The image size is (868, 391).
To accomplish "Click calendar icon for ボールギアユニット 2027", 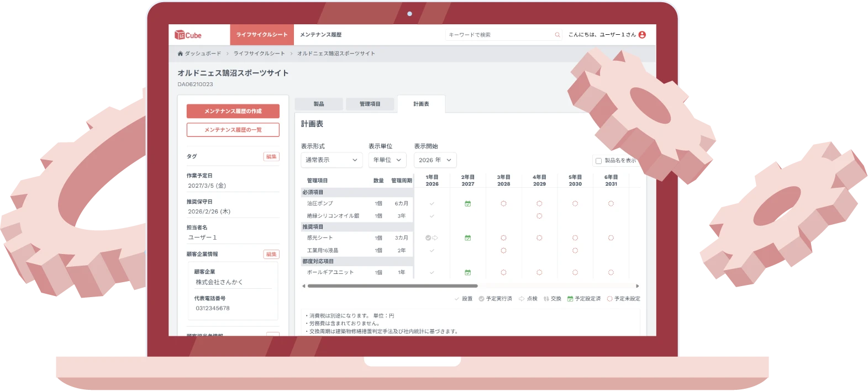I will (467, 273).
